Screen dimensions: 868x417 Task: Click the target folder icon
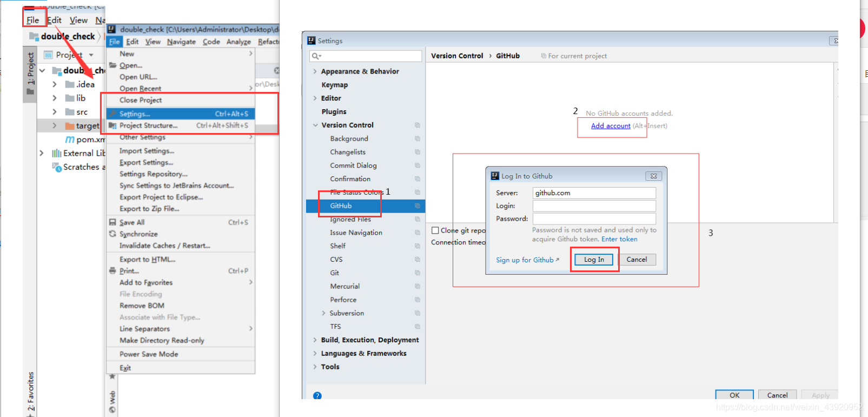coord(70,126)
